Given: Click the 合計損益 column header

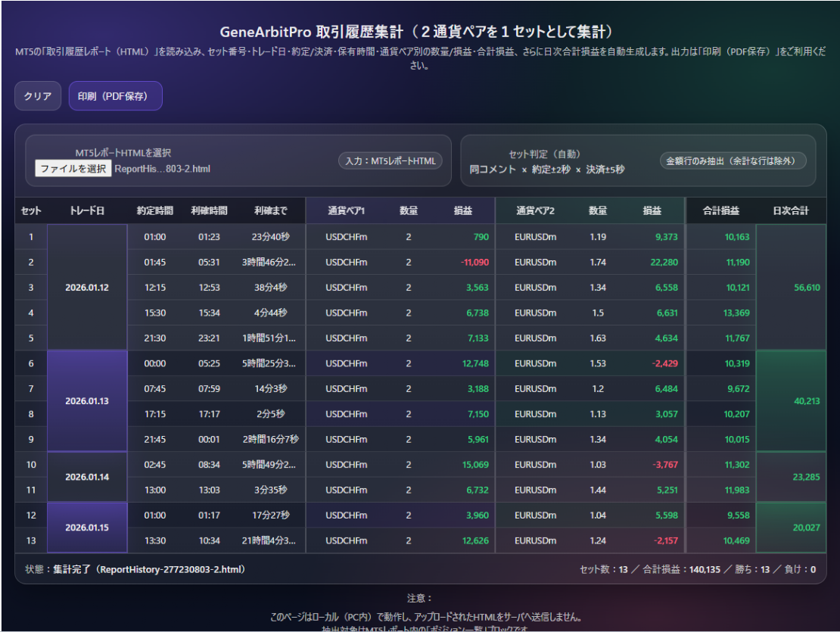Looking at the screenshot, I should [720, 210].
